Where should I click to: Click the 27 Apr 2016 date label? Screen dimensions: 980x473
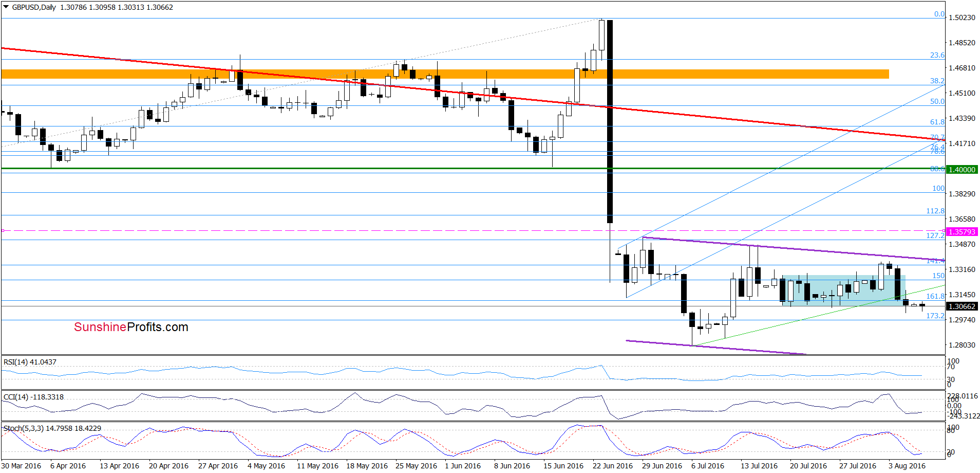[218, 466]
